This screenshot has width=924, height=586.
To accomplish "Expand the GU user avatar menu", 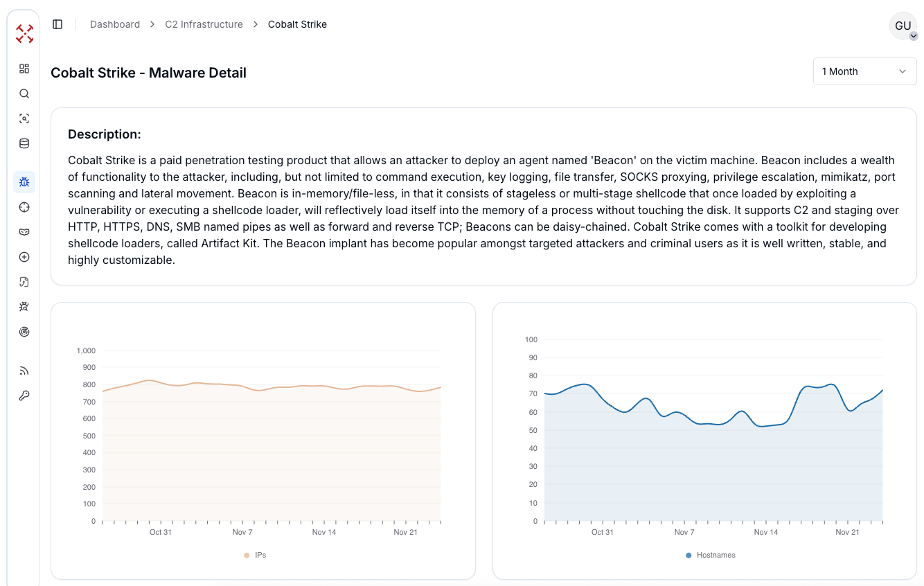I will (903, 26).
